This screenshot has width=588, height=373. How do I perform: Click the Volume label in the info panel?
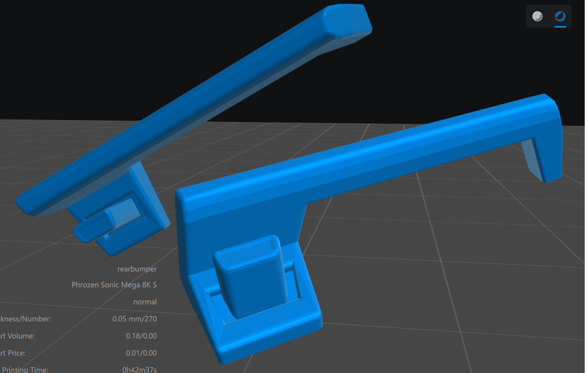tap(18, 336)
